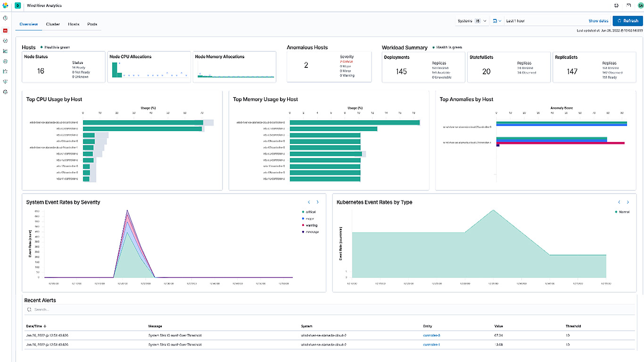Show next page of Kubernetes Event Rates chart

[x=627, y=202]
